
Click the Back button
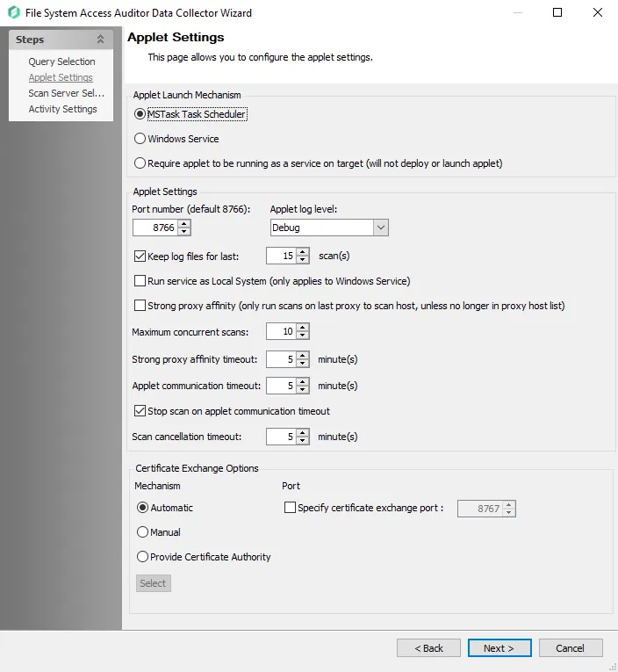pyautogui.click(x=428, y=648)
